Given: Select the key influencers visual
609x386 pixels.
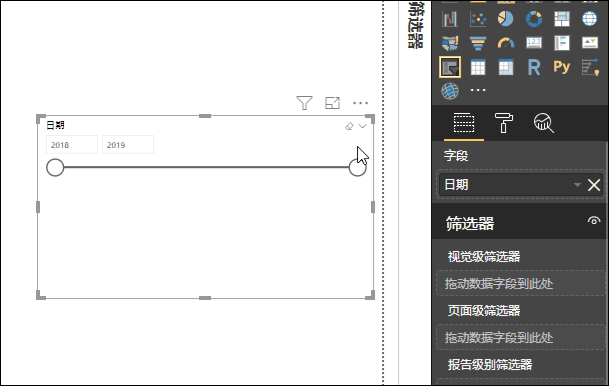Looking at the screenshot, I should tap(590, 68).
